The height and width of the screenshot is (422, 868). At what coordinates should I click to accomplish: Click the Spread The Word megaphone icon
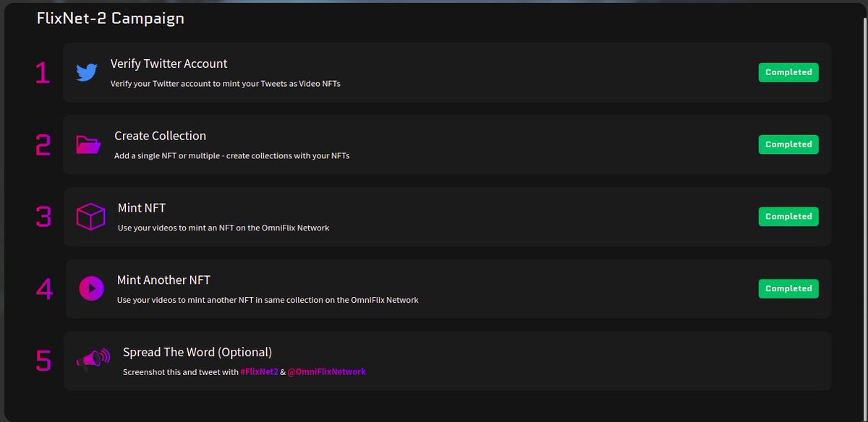pyautogui.click(x=93, y=359)
